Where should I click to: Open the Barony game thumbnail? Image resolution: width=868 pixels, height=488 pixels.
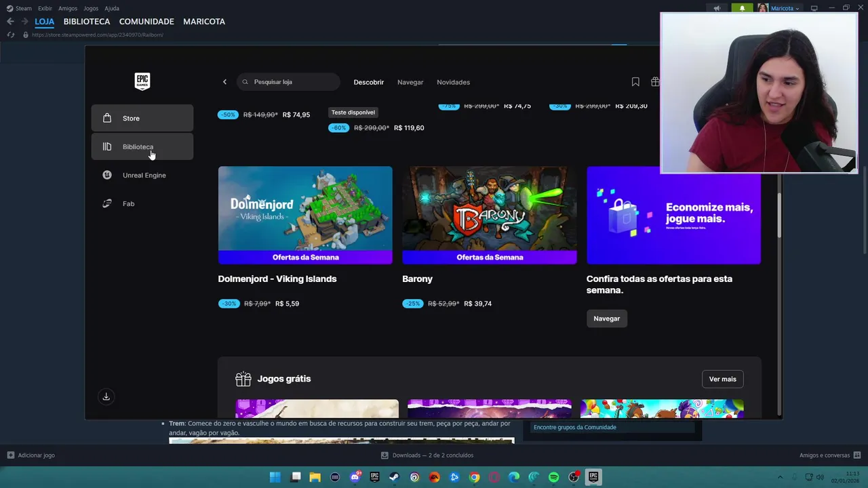[490, 215]
